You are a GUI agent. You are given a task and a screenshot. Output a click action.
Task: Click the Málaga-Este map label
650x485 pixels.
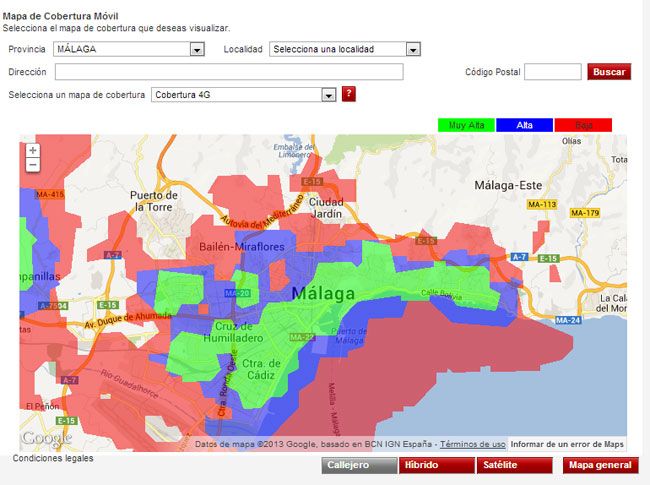click(x=508, y=185)
